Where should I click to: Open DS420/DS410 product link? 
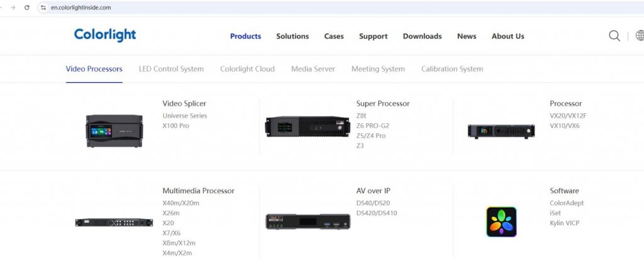(x=377, y=213)
